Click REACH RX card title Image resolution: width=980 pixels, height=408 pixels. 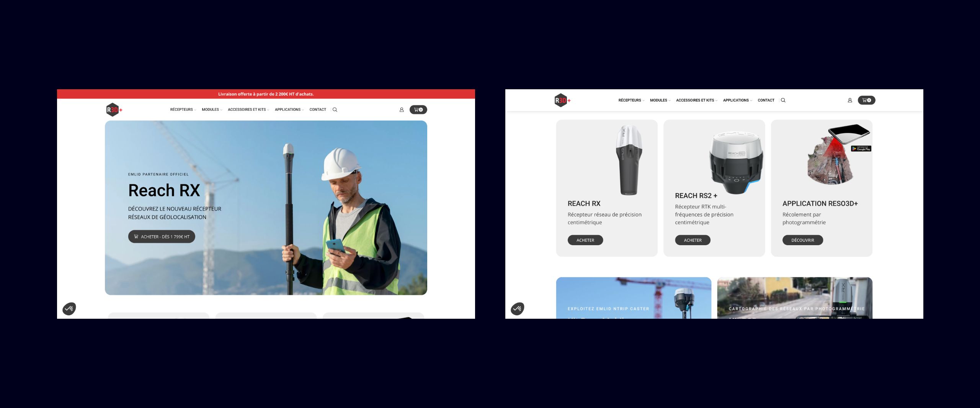point(584,203)
